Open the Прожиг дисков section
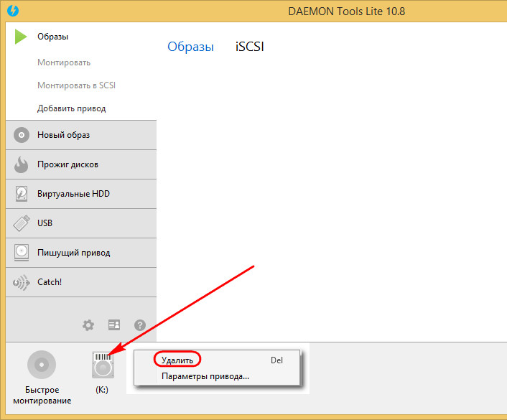 [x=81, y=164]
